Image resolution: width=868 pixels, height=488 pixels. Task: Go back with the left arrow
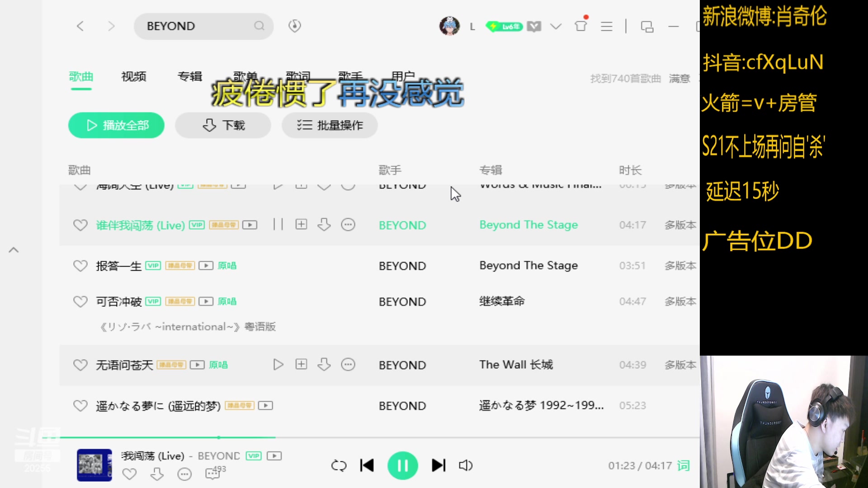pos(80,26)
